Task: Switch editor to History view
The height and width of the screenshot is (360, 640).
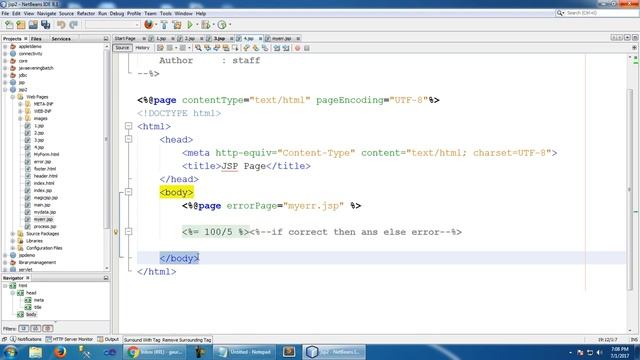Action: click(142, 48)
